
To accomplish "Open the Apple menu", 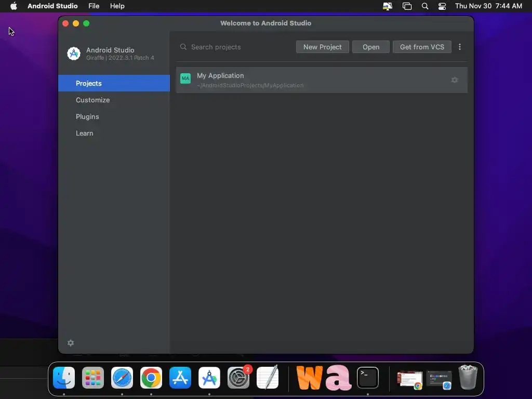I will [x=14, y=6].
